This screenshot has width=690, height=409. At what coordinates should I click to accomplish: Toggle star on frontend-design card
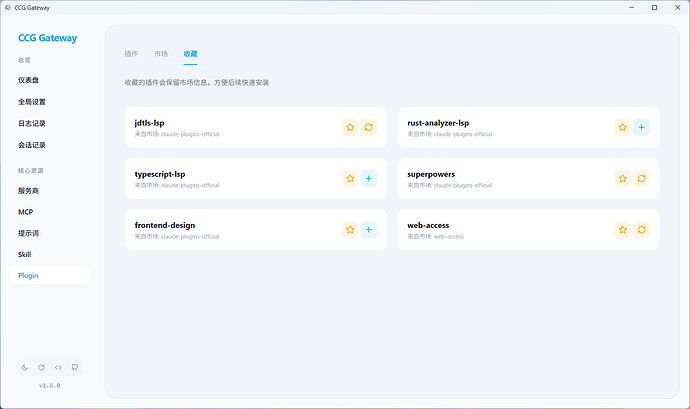pos(350,229)
